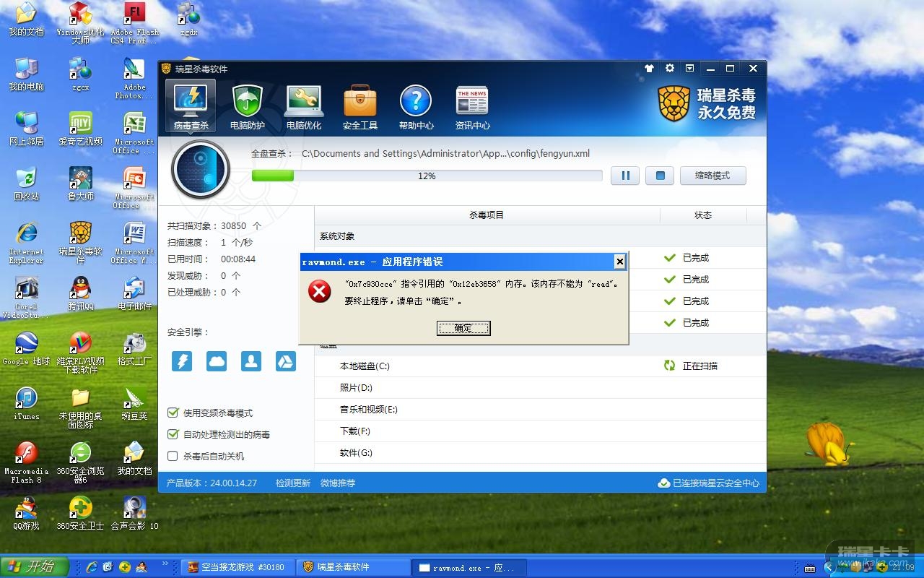924x578 pixels.
Task: Select the fourth triangular engine icon
Action: coord(286,361)
